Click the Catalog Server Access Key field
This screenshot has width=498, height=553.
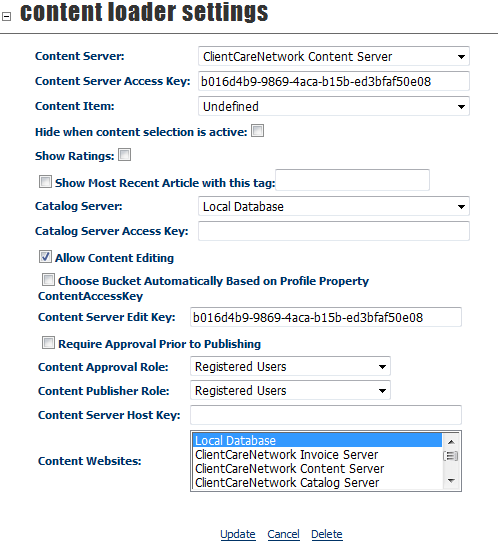pos(334,231)
